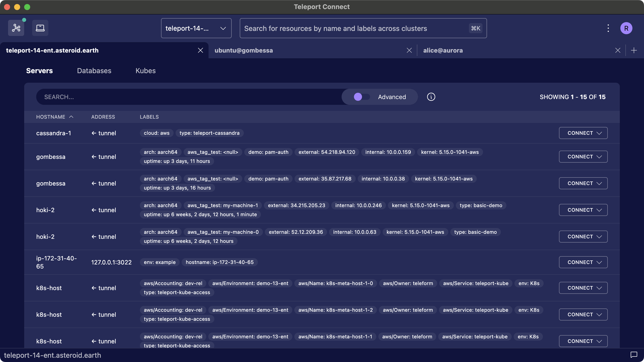Open the user profile avatar R

(x=626, y=28)
